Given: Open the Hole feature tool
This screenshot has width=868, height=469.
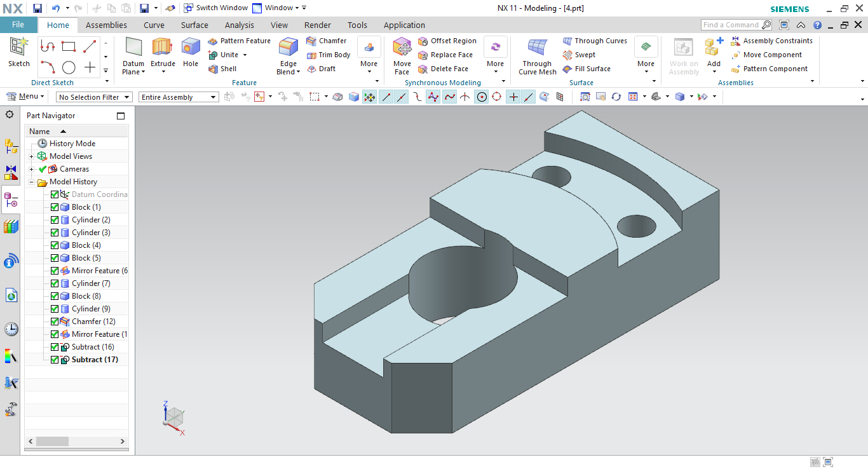Looking at the screenshot, I should (x=191, y=52).
